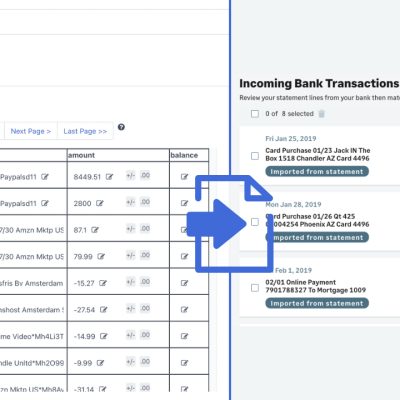Flip sign with +/- on the 8449.51 row
The height and width of the screenshot is (400, 400).
pyautogui.click(x=130, y=175)
